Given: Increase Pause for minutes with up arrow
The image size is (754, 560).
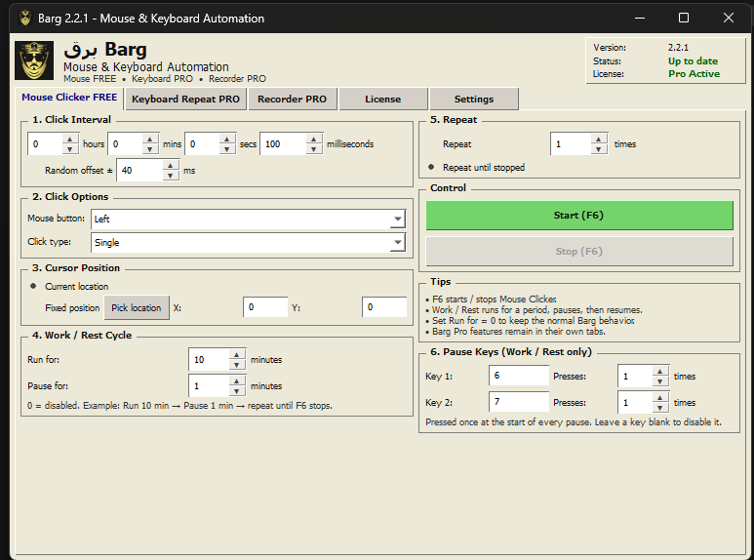Looking at the screenshot, I should click(237, 381).
